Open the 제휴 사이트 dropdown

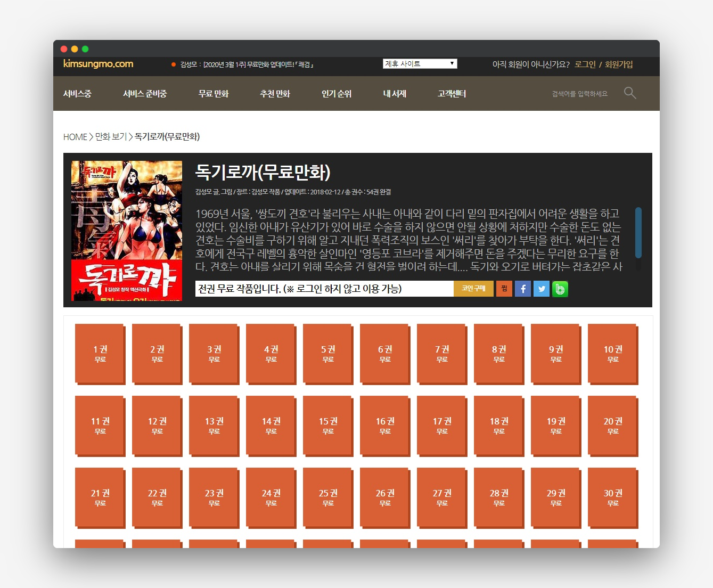[x=420, y=64]
